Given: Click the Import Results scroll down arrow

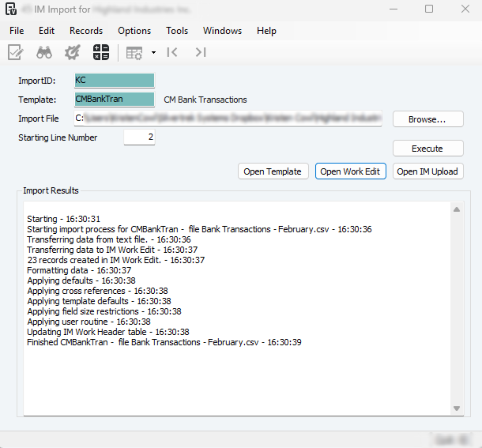Looking at the screenshot, I should [x=457, y=409].
